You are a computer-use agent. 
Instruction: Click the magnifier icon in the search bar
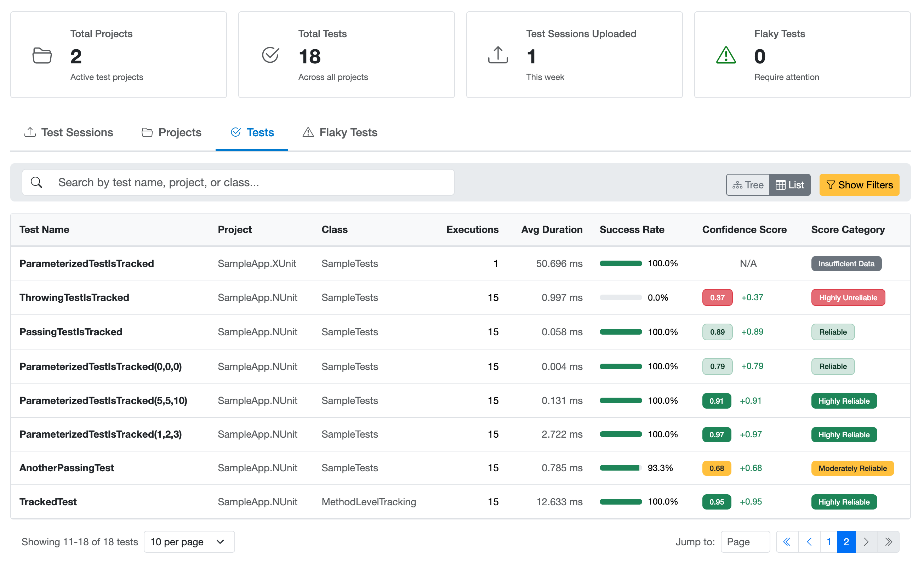click(x=36, y=182)
